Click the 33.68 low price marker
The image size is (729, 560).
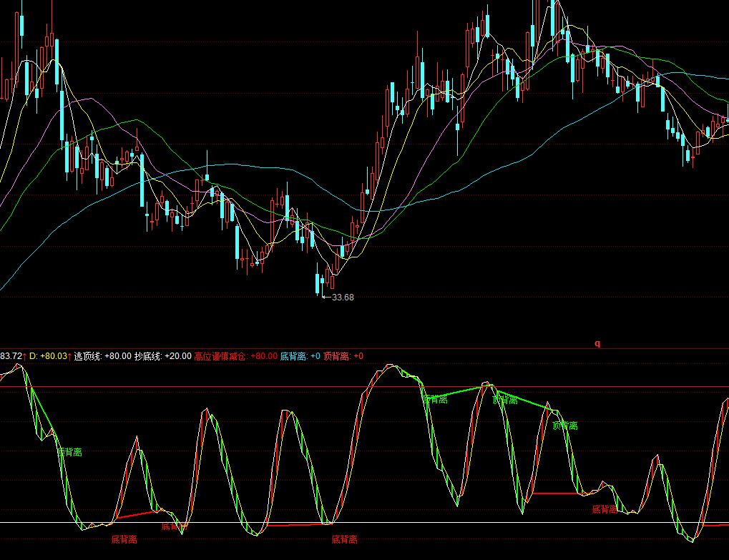[x=342, y=298]
